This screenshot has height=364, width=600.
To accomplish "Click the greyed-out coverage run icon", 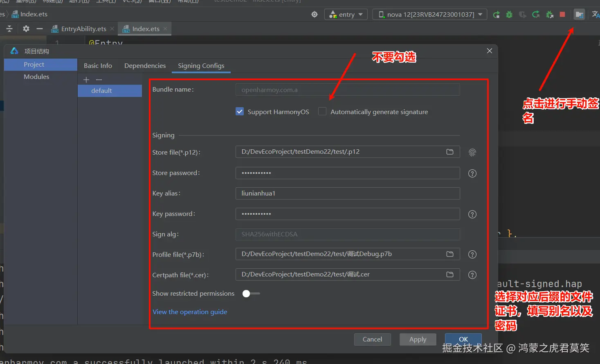I will (523, 14).
